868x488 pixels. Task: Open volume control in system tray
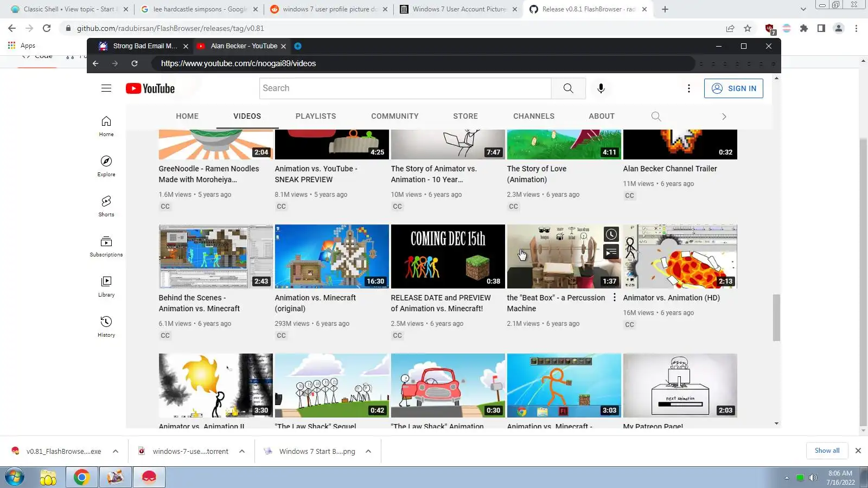point(813,478)
